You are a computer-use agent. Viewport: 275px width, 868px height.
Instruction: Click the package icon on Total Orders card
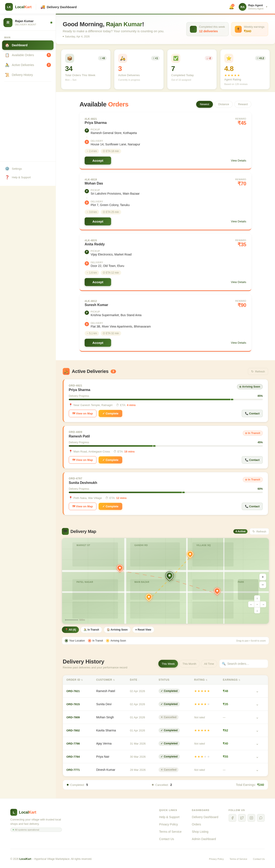coord(70,58)
